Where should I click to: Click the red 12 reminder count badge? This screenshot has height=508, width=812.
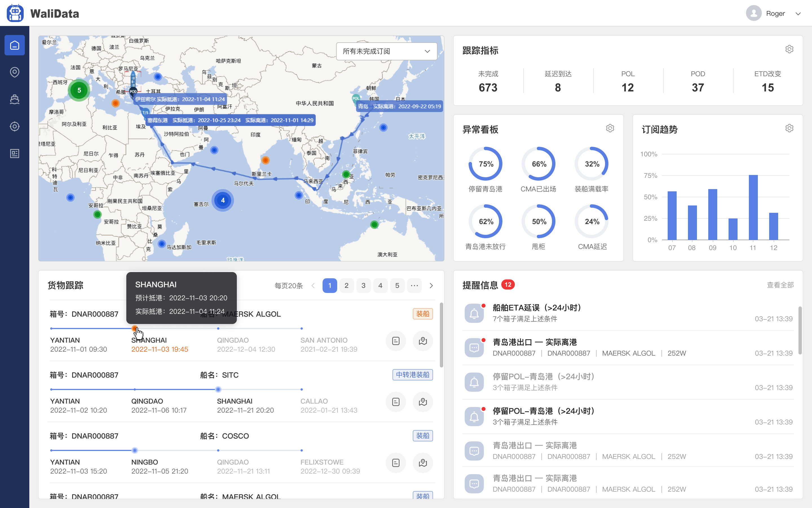tap(508, 284)
